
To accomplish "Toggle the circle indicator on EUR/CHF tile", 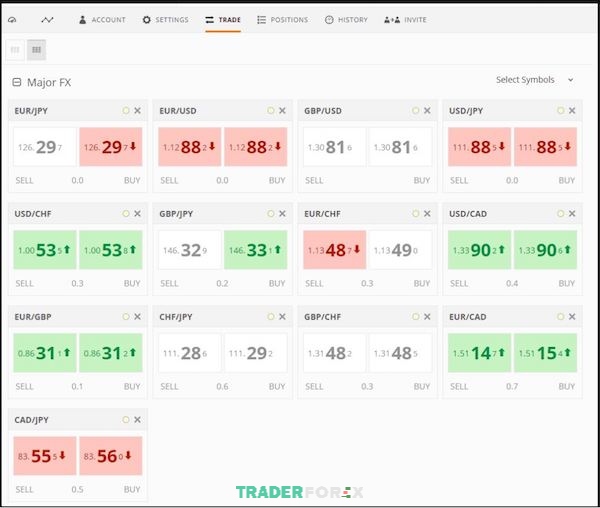I will point(416,213).
